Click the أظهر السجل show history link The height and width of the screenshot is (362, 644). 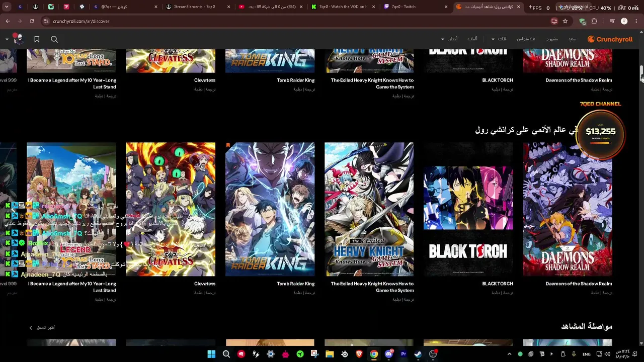pos(42,327)
